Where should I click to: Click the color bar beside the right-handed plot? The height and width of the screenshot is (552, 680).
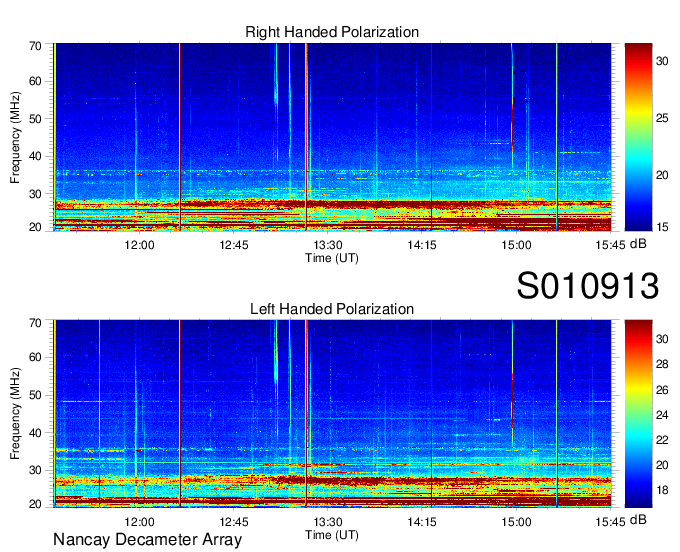[x=638, y=137]
